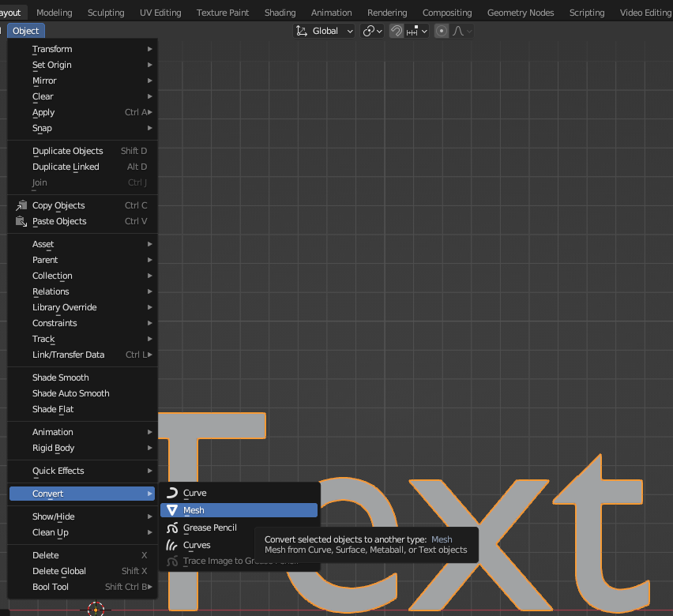The height and width of the screenshot is (616, 673).
Task: Expand the Constraints submenu
Action: tap(82, 323)
